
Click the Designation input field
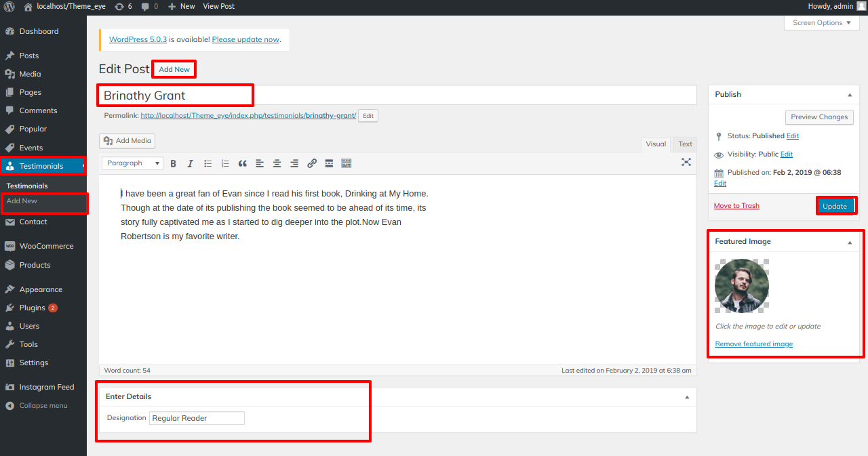click(x=197, y=418)
